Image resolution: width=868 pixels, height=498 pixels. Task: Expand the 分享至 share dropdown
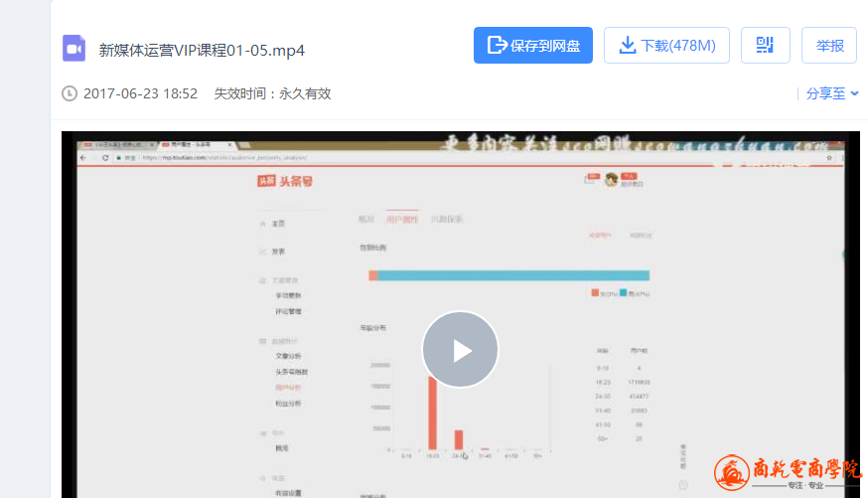[x=831, y=93]
